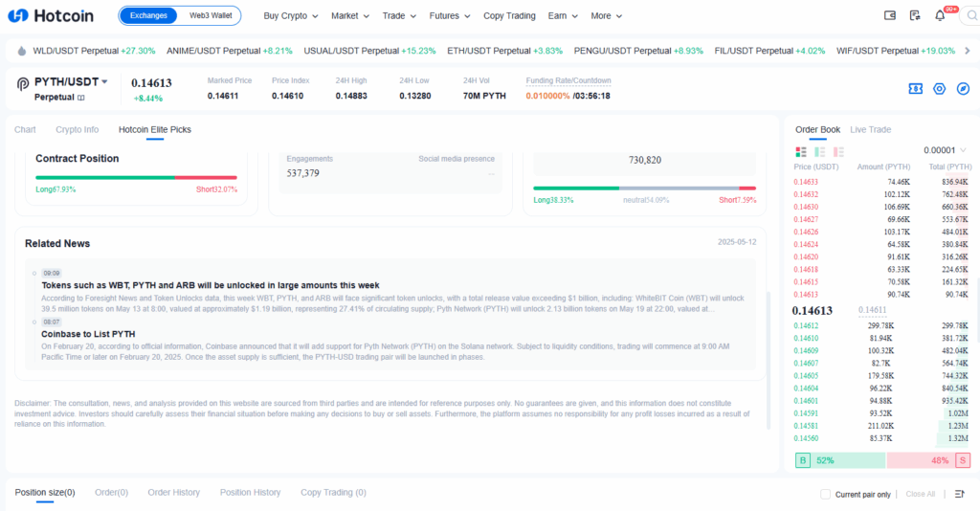The height and width of the screenshot is (511, 980).
Task: Show sell-only order book view
Action: point(838,152)
